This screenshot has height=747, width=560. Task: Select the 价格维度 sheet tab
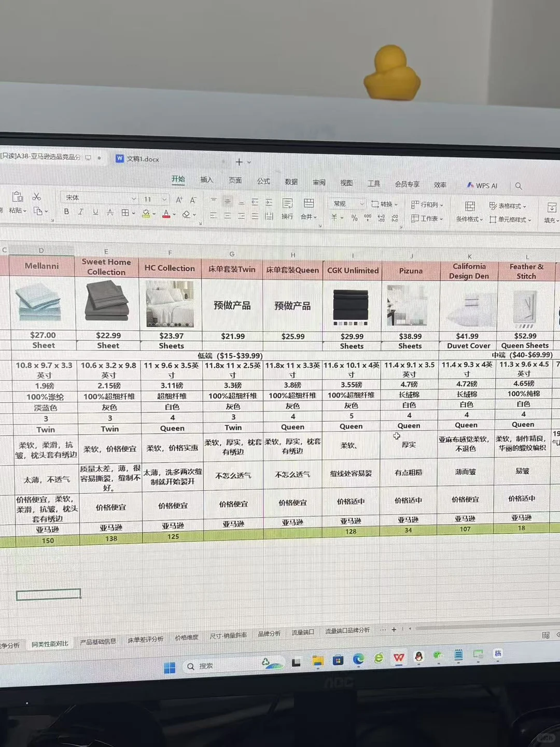[186, 638]
